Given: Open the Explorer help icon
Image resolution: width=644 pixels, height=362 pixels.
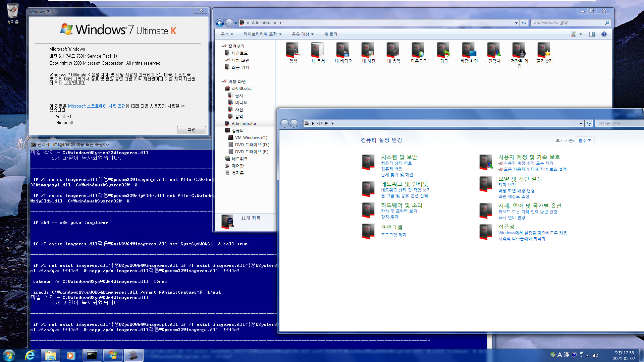Looking at the screenshot, I should coord(604,34).
